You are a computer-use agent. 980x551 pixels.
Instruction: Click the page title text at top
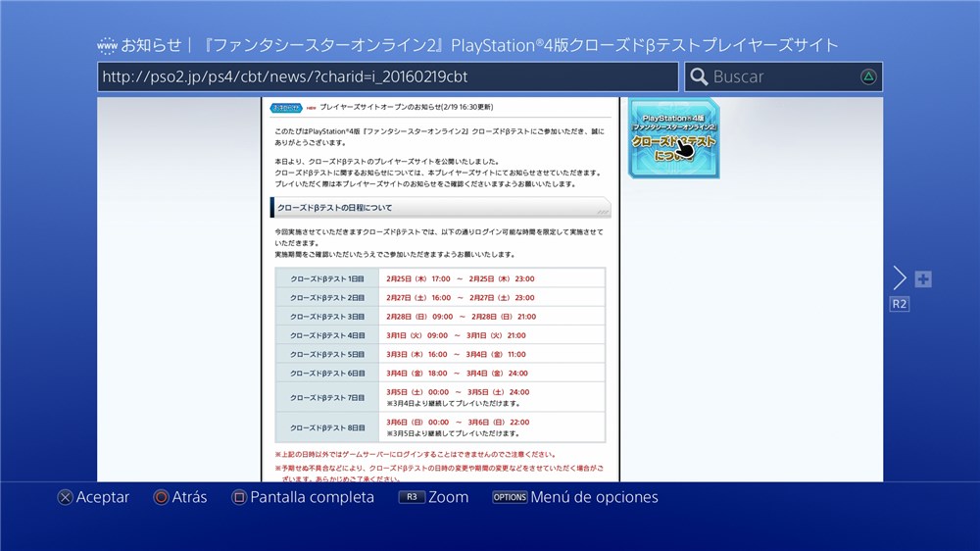(x=479, y=46)
